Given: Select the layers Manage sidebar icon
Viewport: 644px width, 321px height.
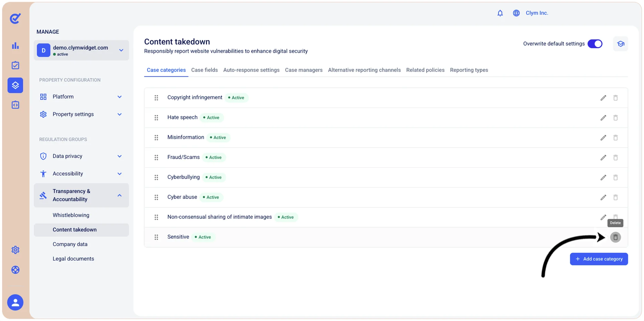Looking at the screenshot, I should [15, 85].
